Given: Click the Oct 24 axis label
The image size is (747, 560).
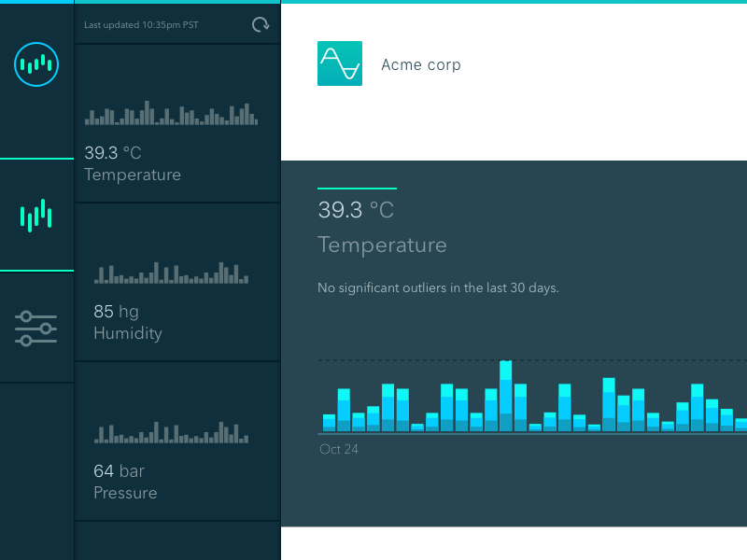Looking at the screenshot, I should click(x=338, y=449).
